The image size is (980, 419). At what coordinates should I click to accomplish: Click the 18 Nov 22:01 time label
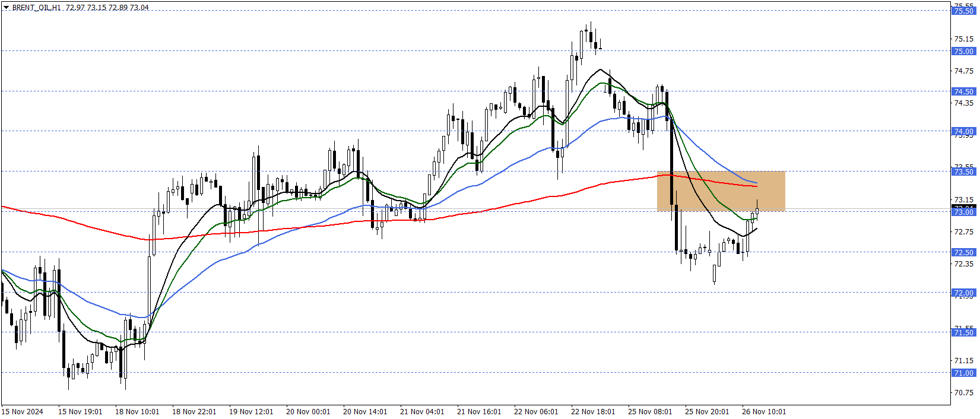194,412
